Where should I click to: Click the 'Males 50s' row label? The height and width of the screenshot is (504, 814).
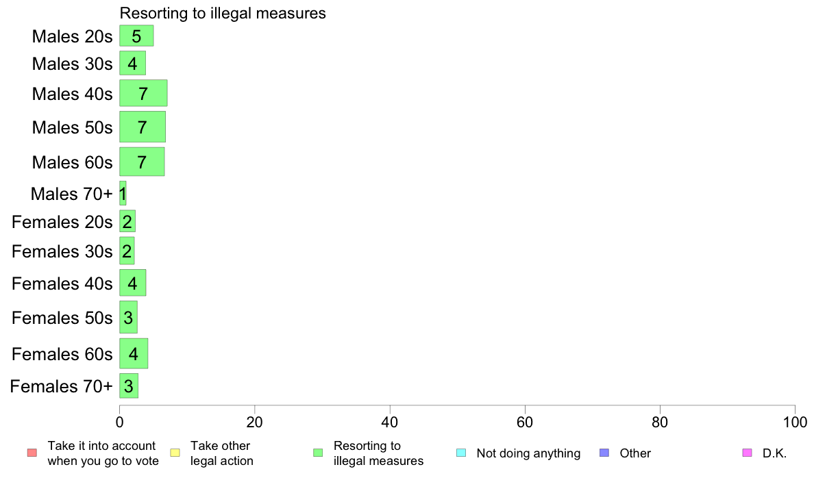coord(72,127)
